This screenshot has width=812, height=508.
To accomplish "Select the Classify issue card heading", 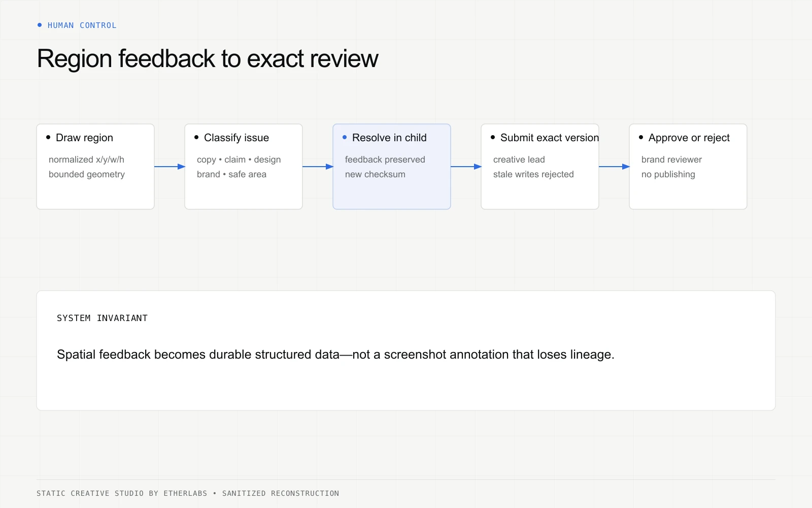I will point(236,138).
